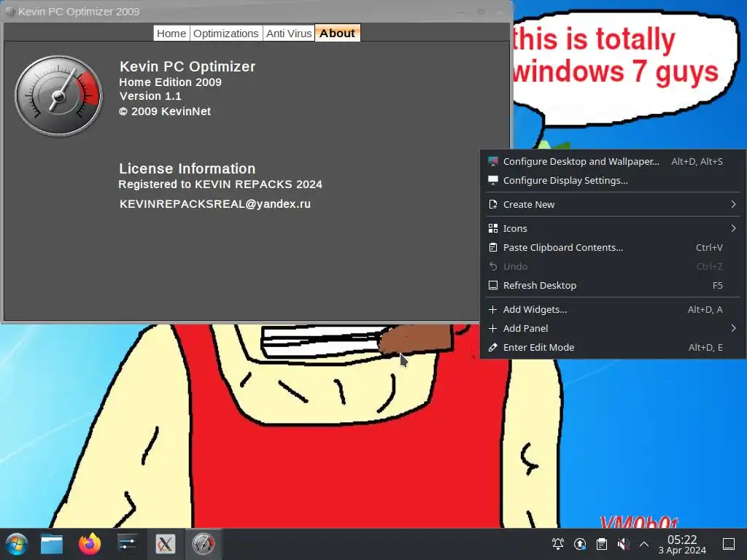Screen dimensions: 747x560
Task: Click the 'License Information' heading
Action: [187, 168]
